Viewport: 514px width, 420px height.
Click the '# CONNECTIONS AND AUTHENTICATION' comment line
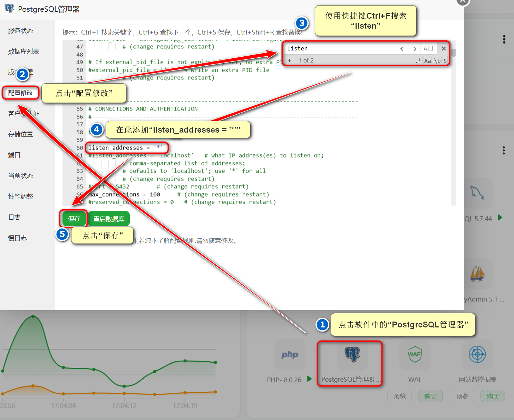click(143, 109)
